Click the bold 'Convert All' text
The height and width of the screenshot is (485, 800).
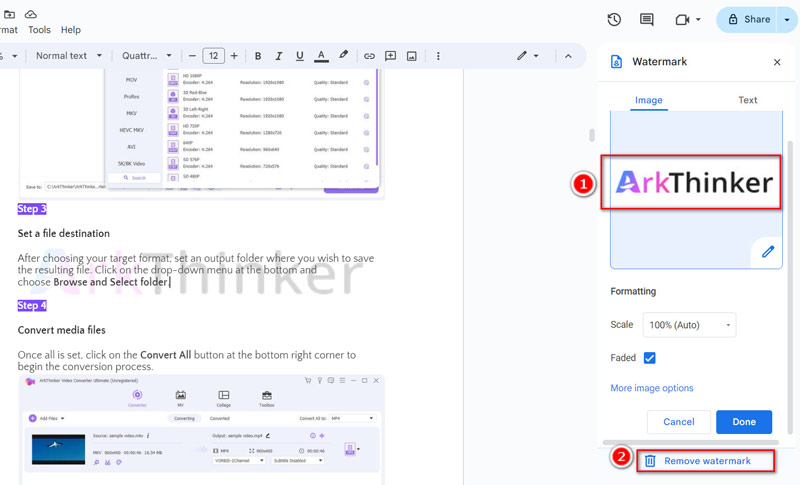click(166, 355)
